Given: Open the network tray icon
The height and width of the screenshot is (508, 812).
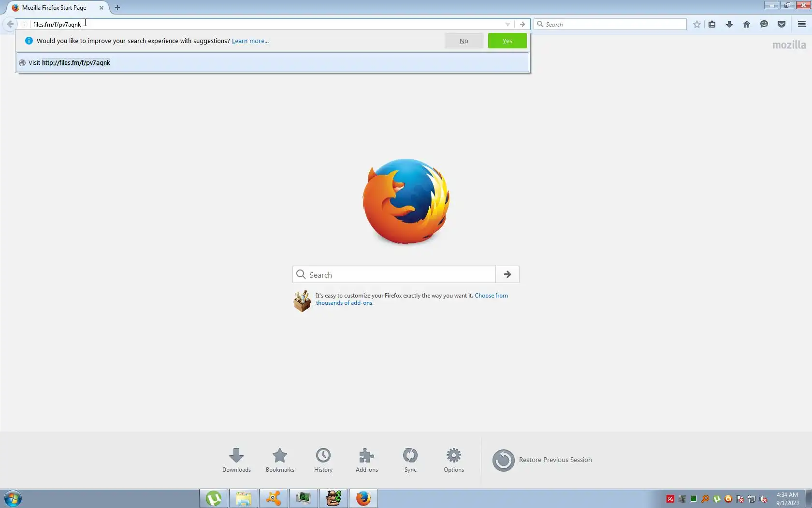Looking at the screenshot, I should [752, 499].
